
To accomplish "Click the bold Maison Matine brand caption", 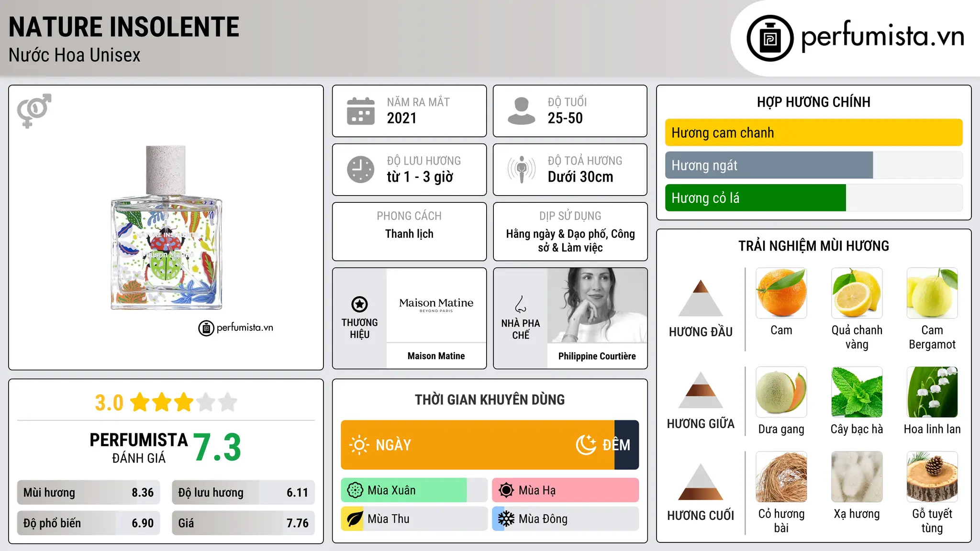I will point(436,356).
